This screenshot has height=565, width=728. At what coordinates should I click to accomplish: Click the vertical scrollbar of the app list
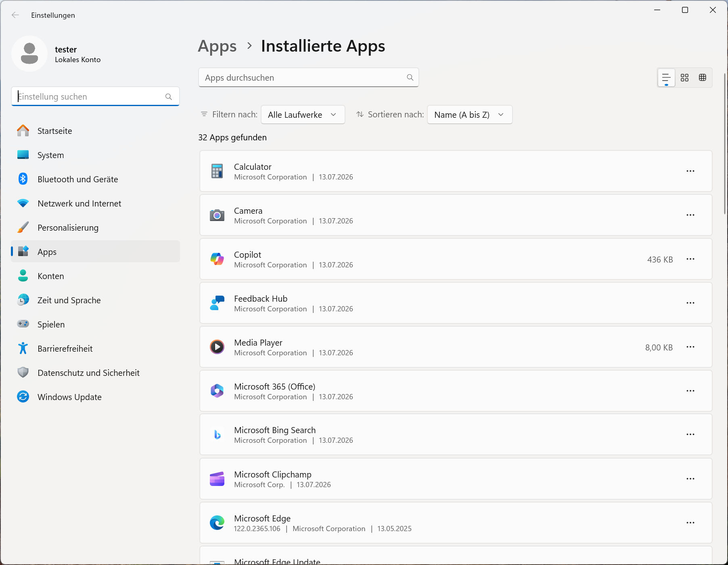point(725,144)
